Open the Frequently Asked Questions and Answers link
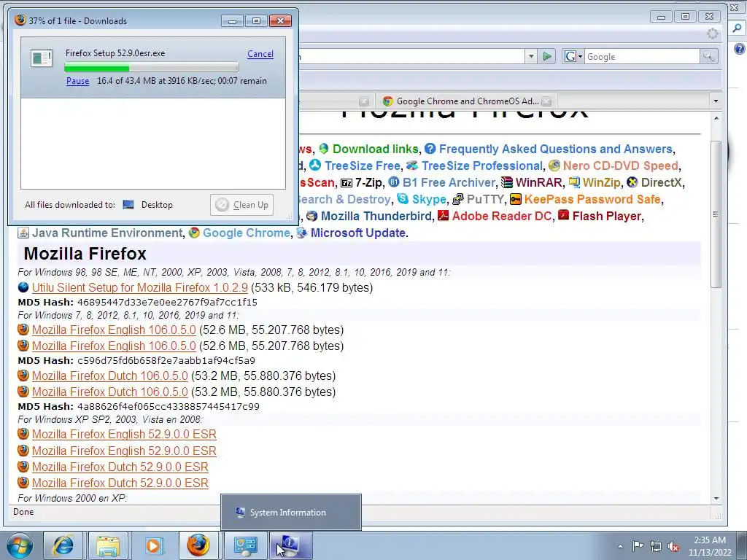Screen dimensions: 747x560 coord(555,149)
